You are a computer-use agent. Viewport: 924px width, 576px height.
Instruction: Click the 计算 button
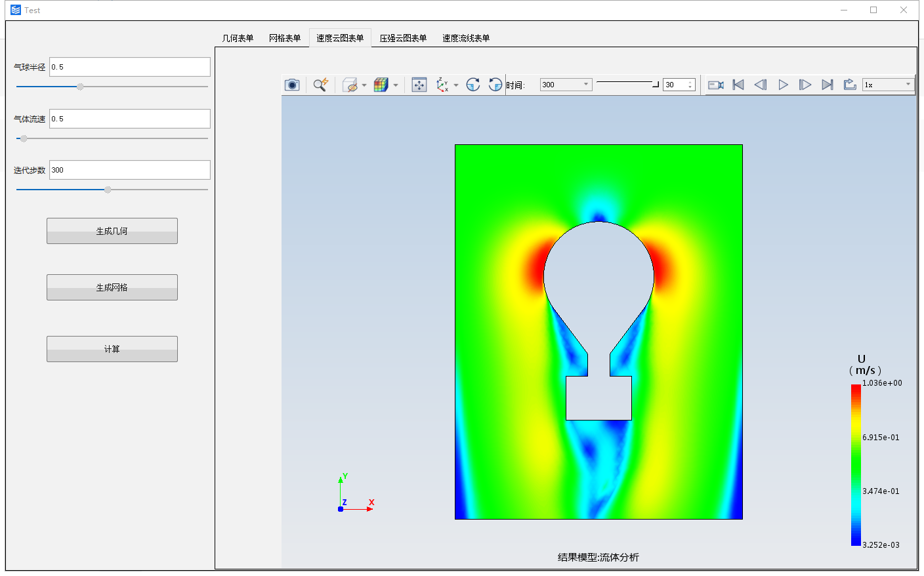[x=112, y=349]
